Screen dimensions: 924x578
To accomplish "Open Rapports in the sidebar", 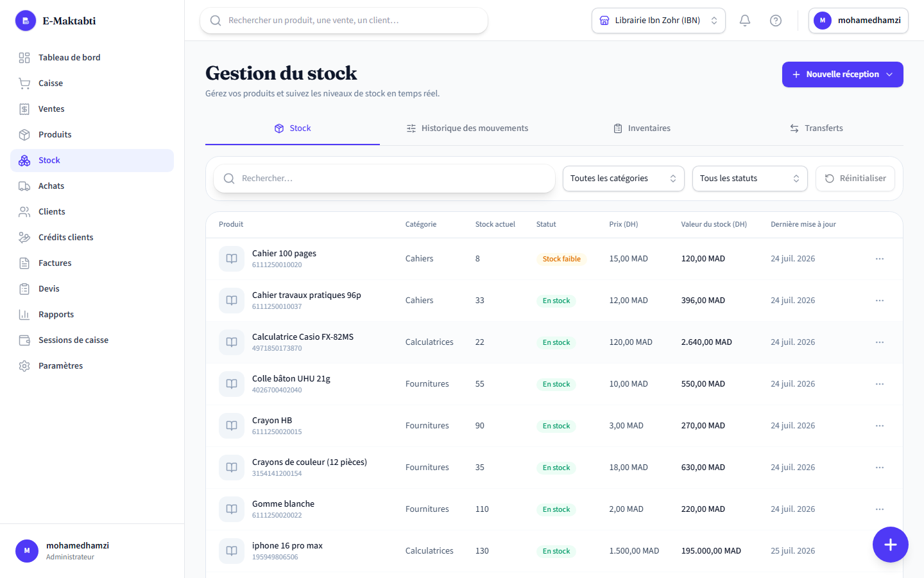I will point(92,315).
